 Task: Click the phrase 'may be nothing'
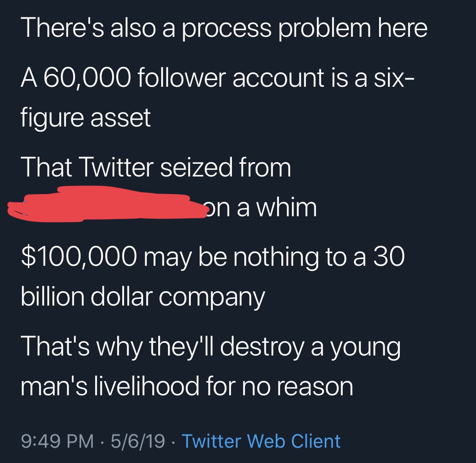(x=231, y=257)
